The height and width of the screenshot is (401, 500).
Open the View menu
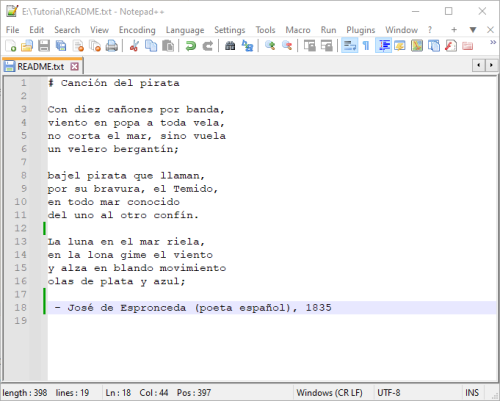click(x=99, y=30)
